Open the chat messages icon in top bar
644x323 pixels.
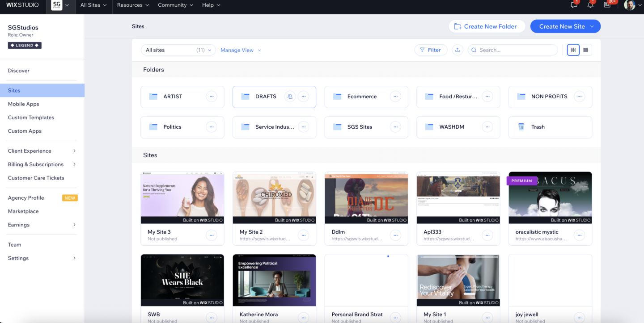click(x=574, y=5)
